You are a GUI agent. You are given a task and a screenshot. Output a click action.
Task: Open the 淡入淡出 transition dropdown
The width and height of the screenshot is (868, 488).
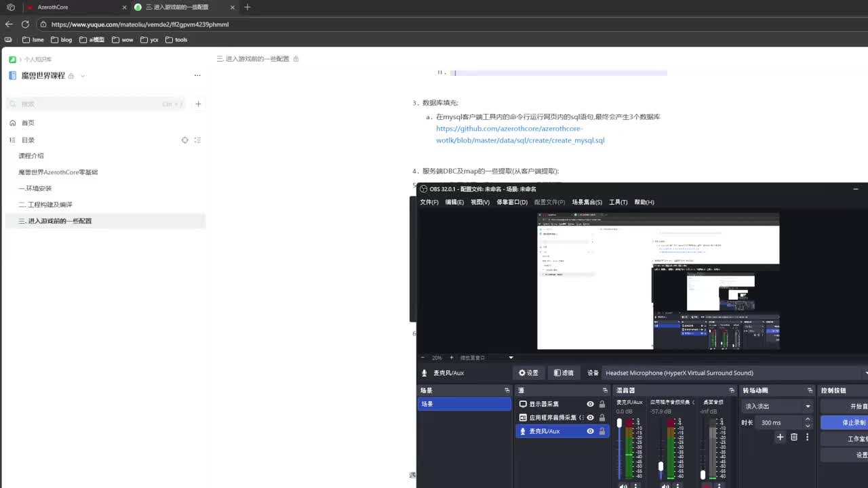[778, 406]
